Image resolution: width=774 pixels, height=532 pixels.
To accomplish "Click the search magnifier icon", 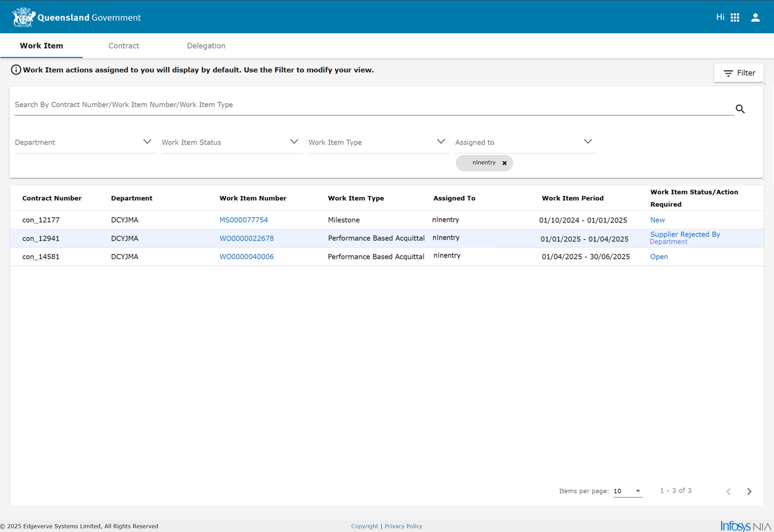I will pos(740,109).
